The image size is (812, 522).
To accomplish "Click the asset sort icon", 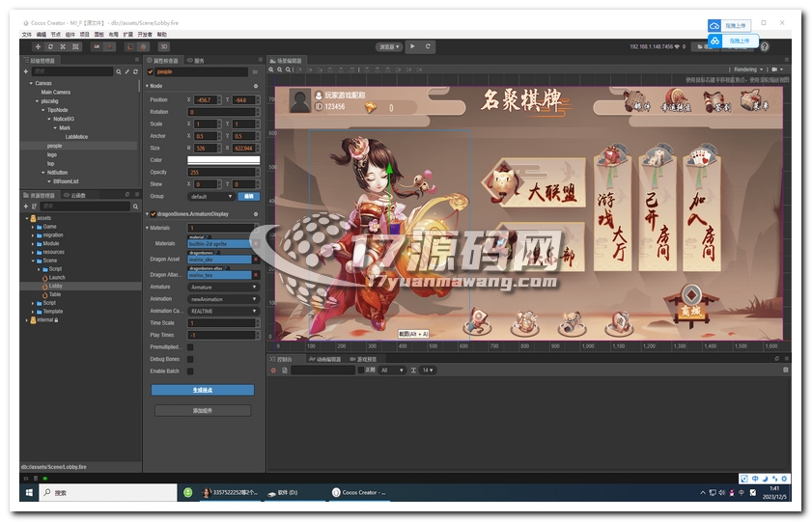I will coord(34,206).
